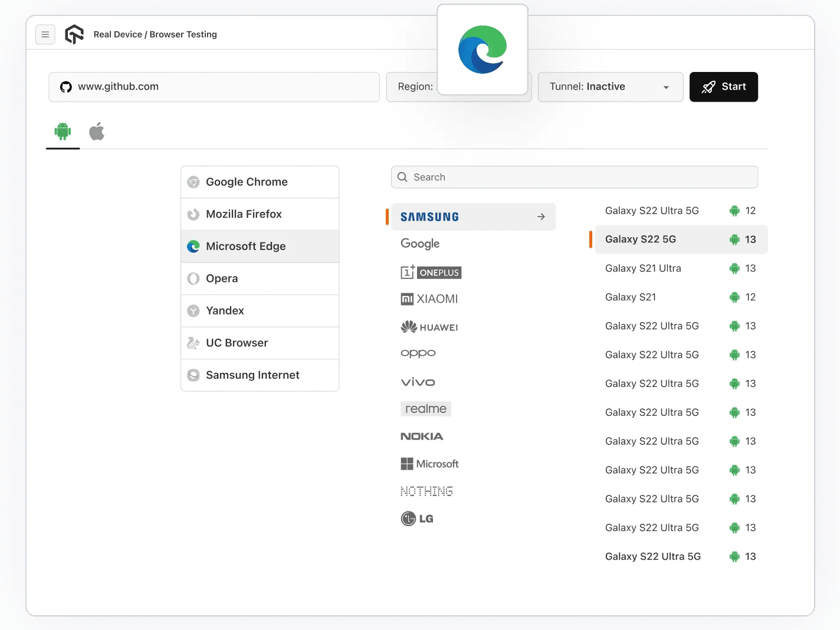Switch to the Android platform tab

point(63,131)
